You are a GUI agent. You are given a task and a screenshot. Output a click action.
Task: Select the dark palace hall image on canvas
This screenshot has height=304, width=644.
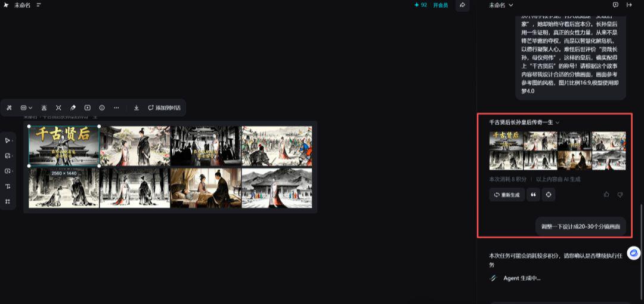coord(205,146)
